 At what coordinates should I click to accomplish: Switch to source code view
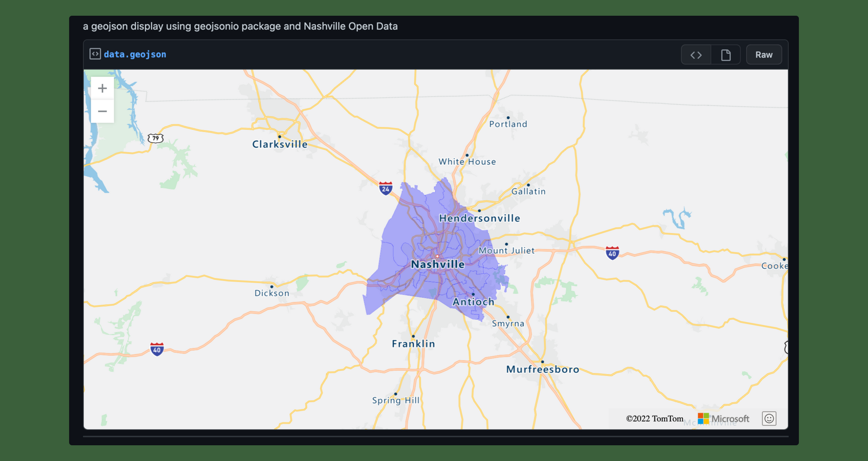click(x=696, y=55)
